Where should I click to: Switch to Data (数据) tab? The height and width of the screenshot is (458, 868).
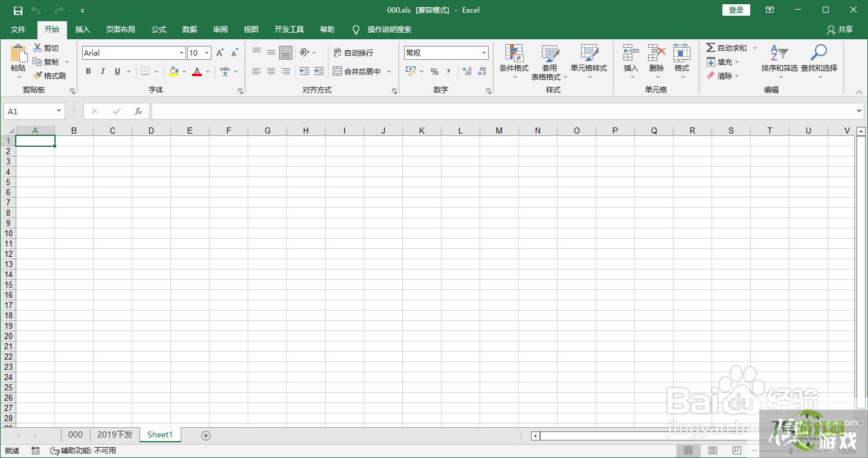(190, 29)
